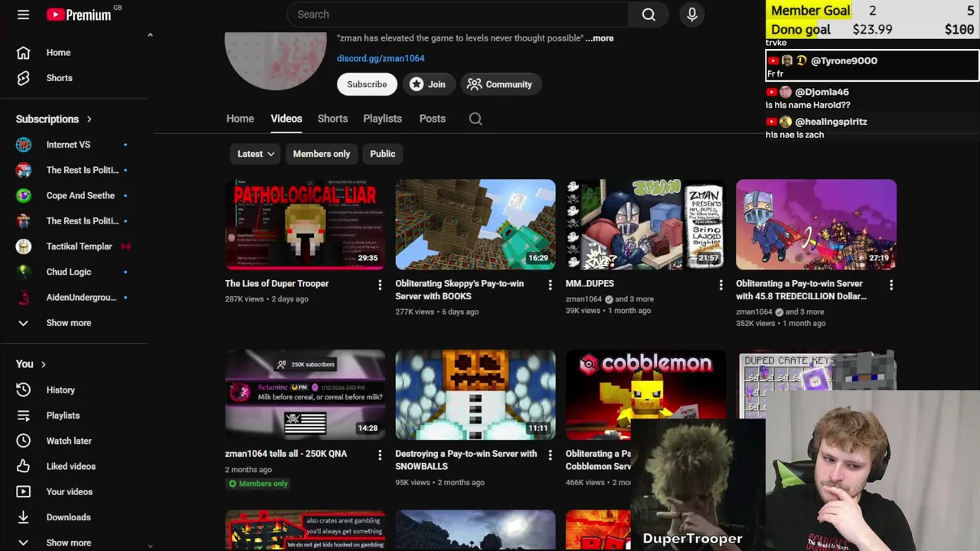Image resolution: width=980 pixels, height=551 pixels.
Task: Open the Latest sort dropdown
Action: (x=256, y=154)
